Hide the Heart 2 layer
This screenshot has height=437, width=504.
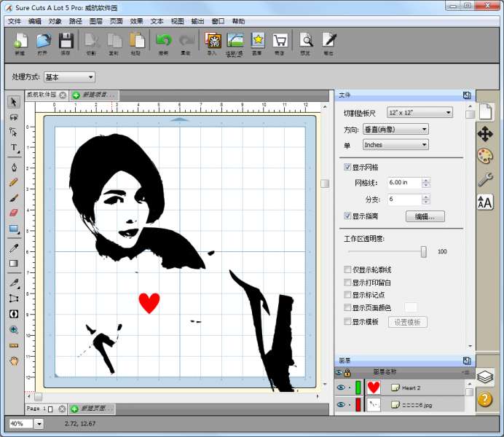[340, 387]
